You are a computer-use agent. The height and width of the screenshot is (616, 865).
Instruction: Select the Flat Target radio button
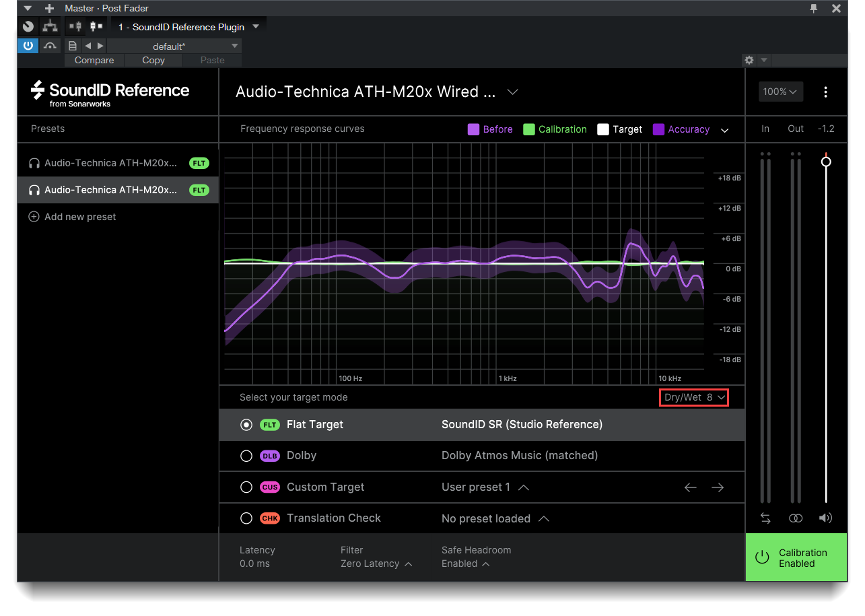(x=246, y=425)
